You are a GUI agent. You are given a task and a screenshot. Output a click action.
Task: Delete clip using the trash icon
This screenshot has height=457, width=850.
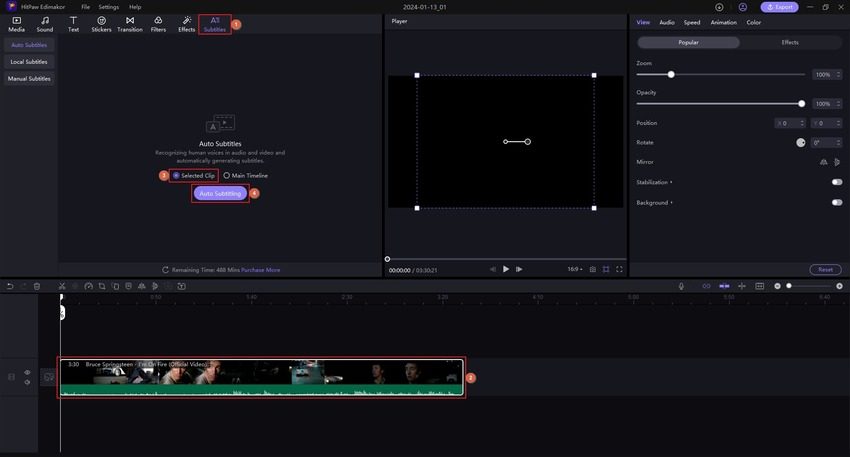coord(37,286)
